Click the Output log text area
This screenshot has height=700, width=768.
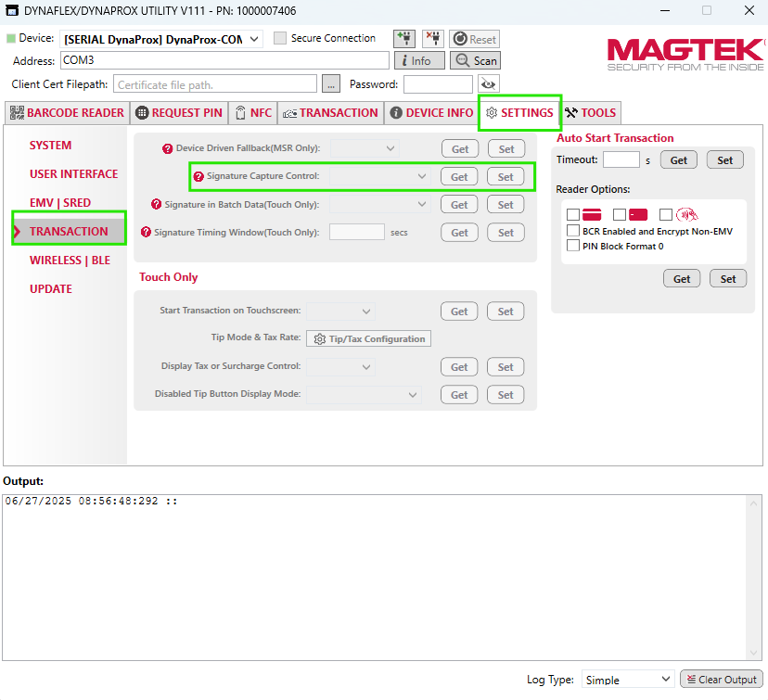pos(375,578)
